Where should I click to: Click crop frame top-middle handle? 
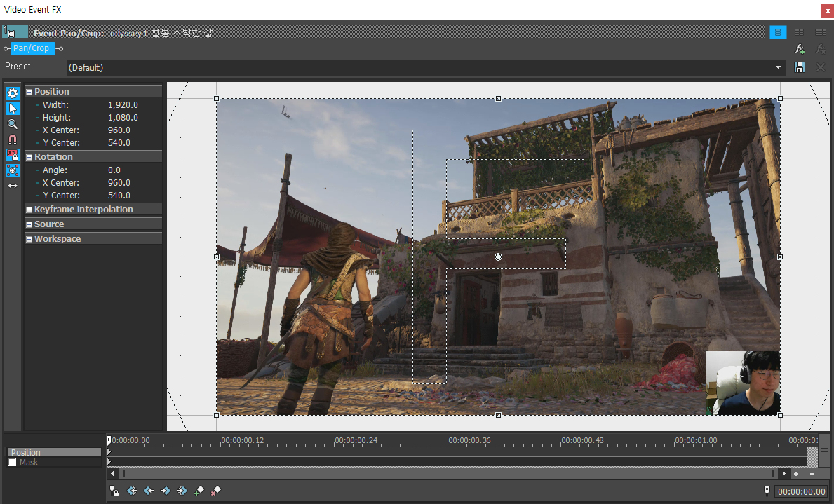(x=499, y=98)
